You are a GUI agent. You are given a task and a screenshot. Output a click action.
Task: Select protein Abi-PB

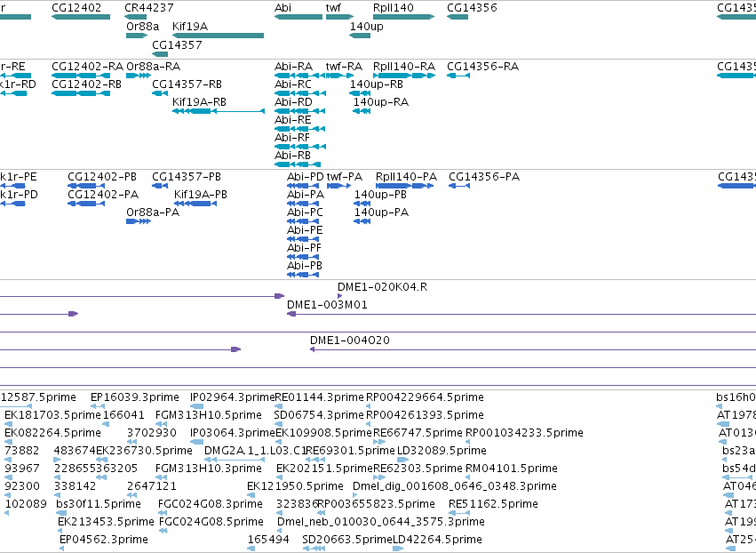click(x=303, y=275)
